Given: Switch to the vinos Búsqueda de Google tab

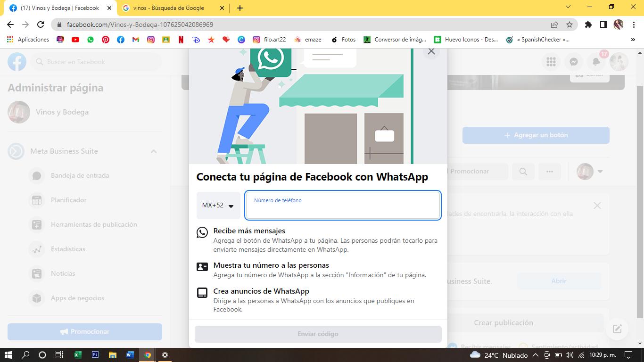Looking at the screenshot, I should tap(169, 8).
